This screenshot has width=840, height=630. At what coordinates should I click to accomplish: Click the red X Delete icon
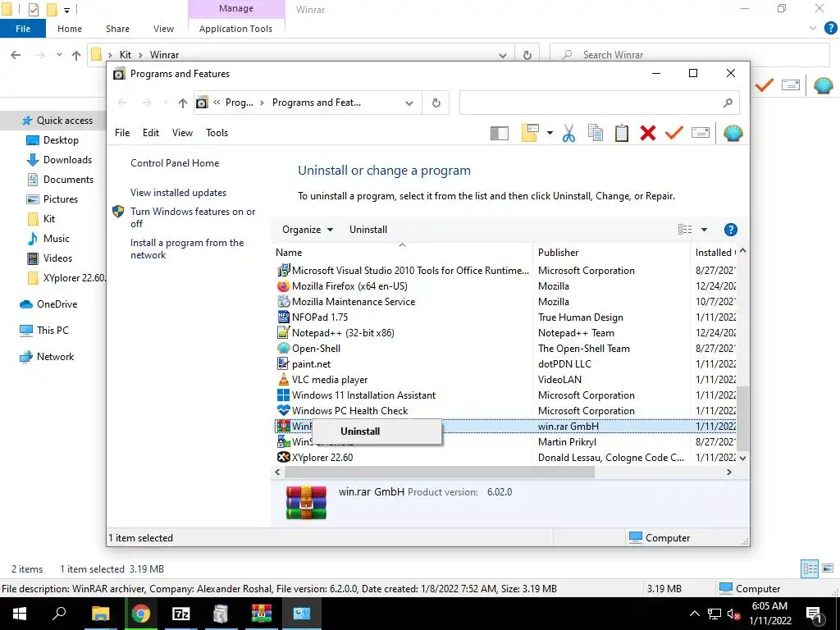(648, 133)
